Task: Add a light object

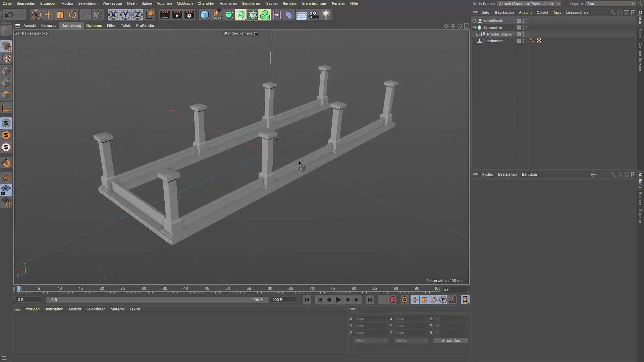Action: (326, 15)
